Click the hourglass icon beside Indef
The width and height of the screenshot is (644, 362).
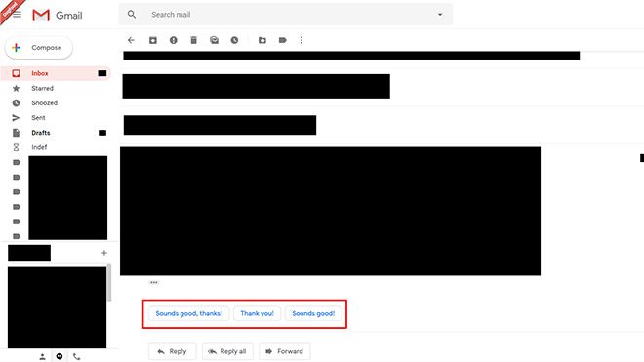point(16,147)
